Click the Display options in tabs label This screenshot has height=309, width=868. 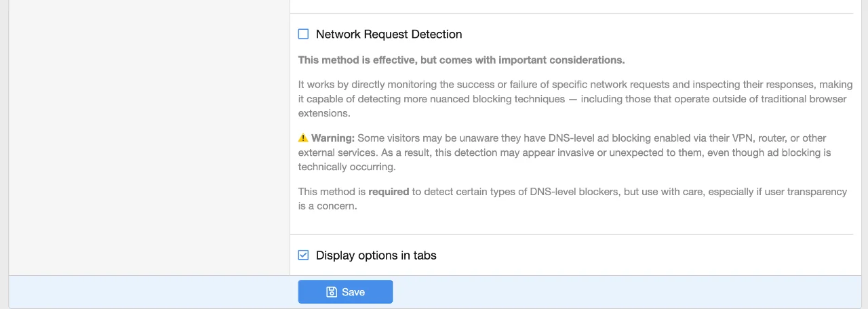(x=376, y=255)
